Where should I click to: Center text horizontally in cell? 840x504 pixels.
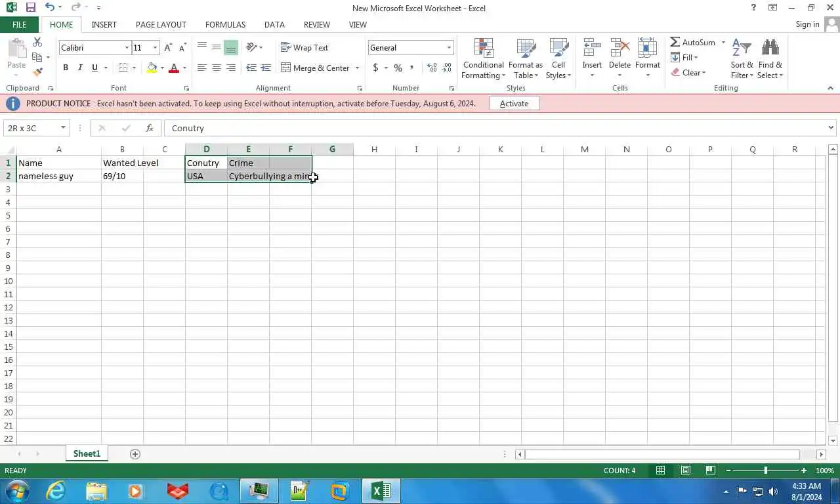(216, 68)
